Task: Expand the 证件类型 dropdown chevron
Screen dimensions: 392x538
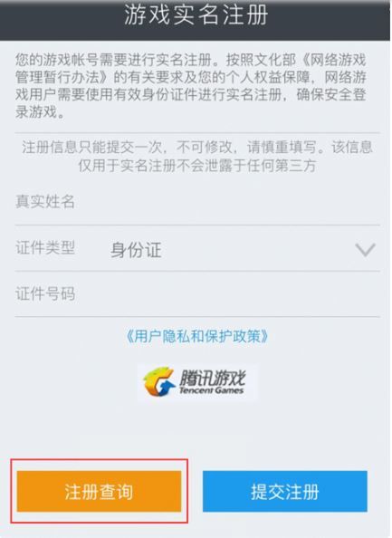Action: click(365, 249)
